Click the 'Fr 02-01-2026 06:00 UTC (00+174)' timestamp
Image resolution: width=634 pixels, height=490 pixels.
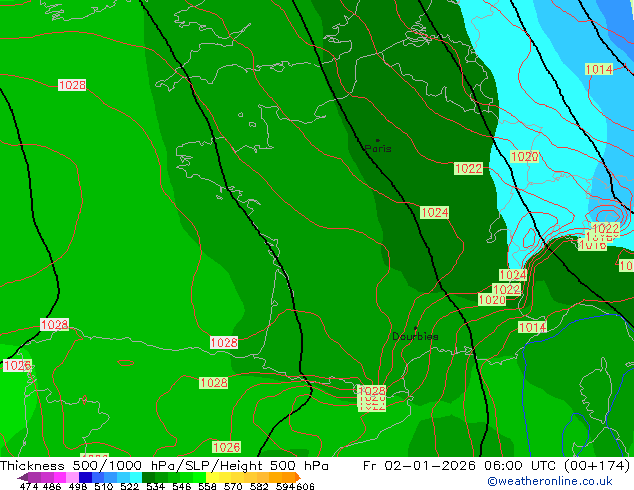click(497, 466)
